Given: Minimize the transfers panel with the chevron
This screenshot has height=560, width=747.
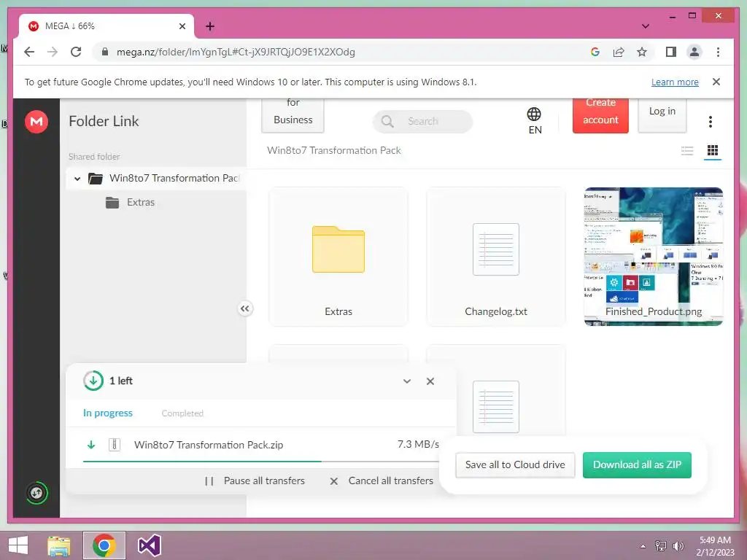Looking at the screenshot, I should tap(407, 381).
